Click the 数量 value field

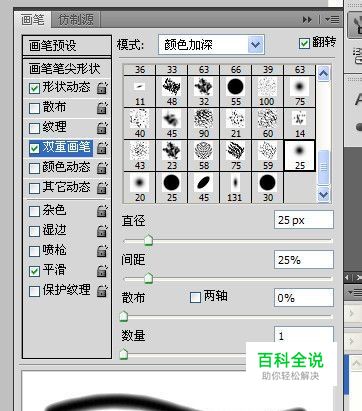click(304, 335)
